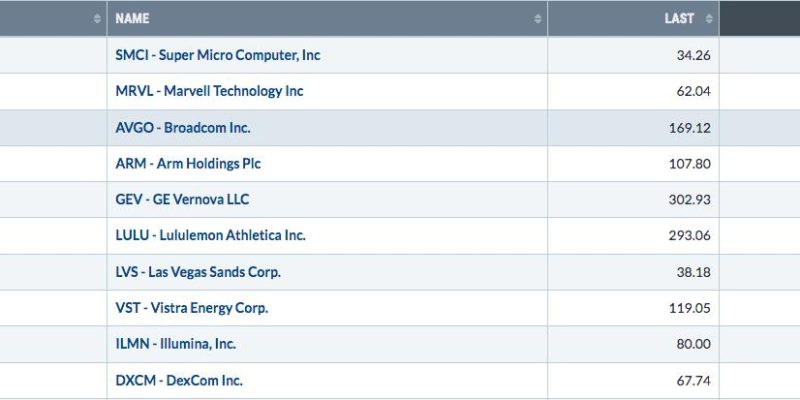This screenshot has width=800, height=400.
Task: Select the 169.12 last price cell
Action: [x=634, y=128]
